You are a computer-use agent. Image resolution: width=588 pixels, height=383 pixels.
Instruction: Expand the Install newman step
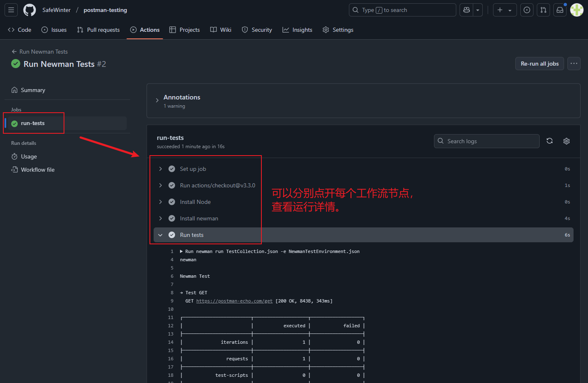pos(363,218)
